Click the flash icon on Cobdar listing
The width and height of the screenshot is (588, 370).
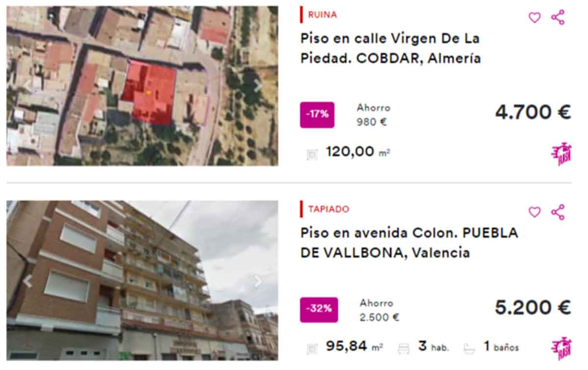click(x=561, y=154)
